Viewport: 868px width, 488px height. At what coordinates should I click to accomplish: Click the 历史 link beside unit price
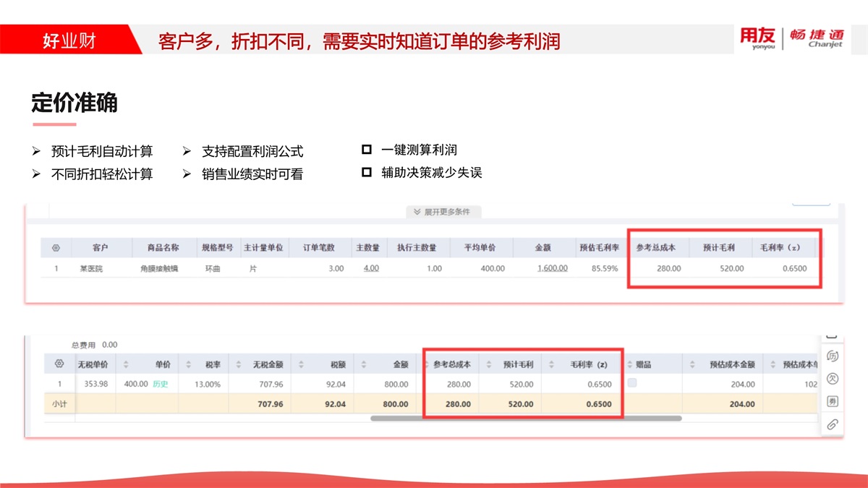(160, 384)
